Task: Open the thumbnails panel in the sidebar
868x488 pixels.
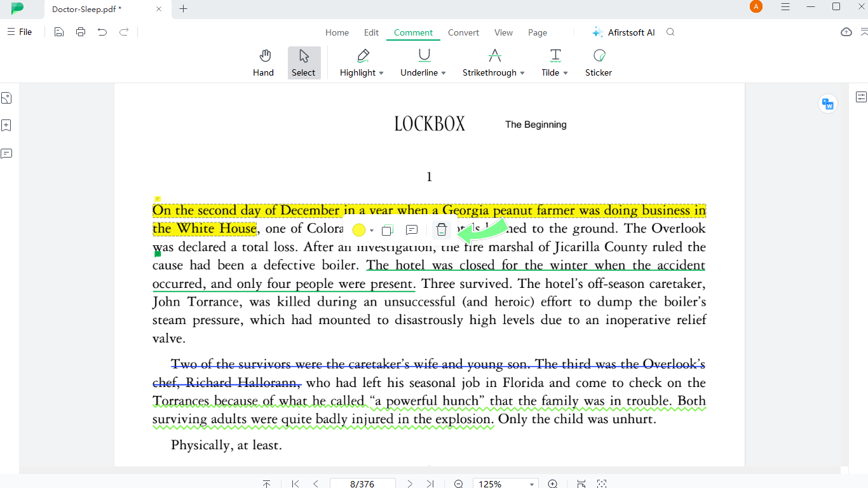Action: 6,98
